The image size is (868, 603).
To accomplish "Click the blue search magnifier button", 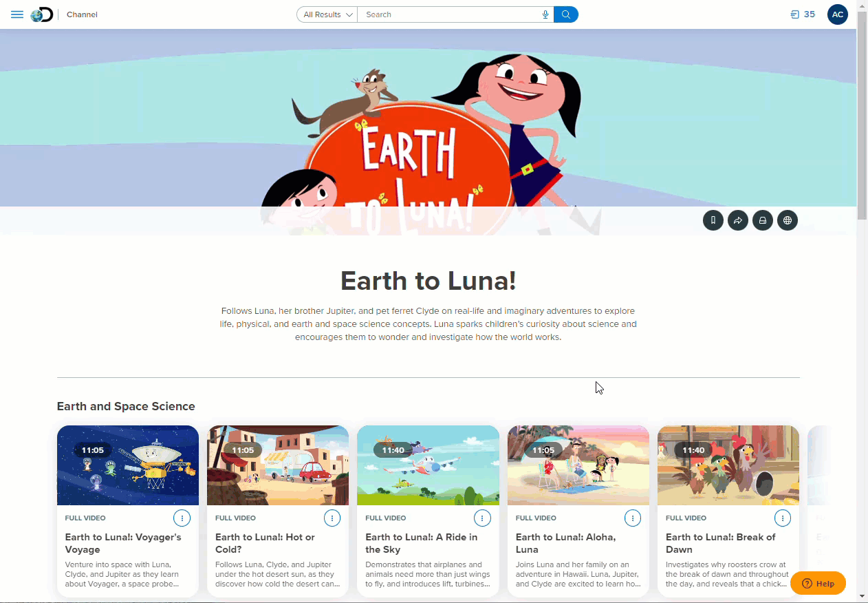I will pos(566,14).
